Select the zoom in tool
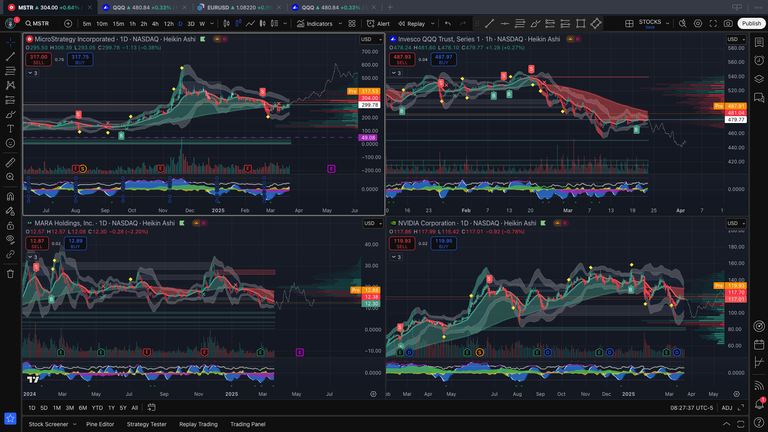 click(10, 177)
